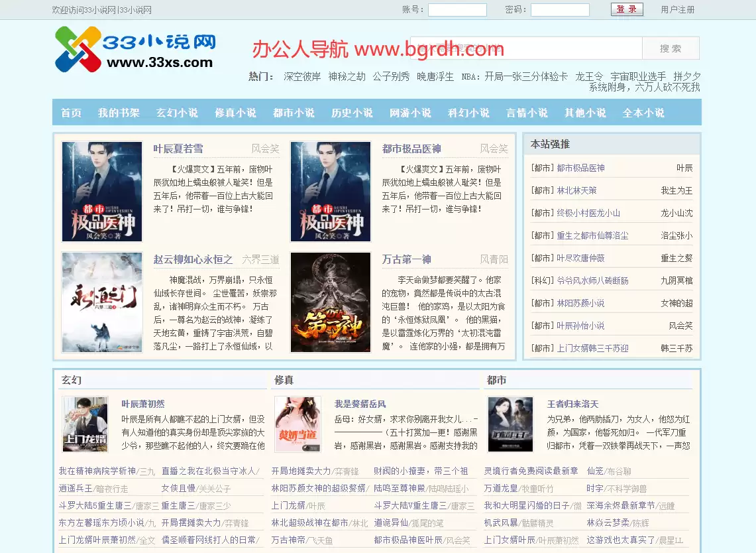Open 永恒之门 book cover thumbnail
Screen dimensions: 756x553
pyautogui.click(x=102, y=302)
